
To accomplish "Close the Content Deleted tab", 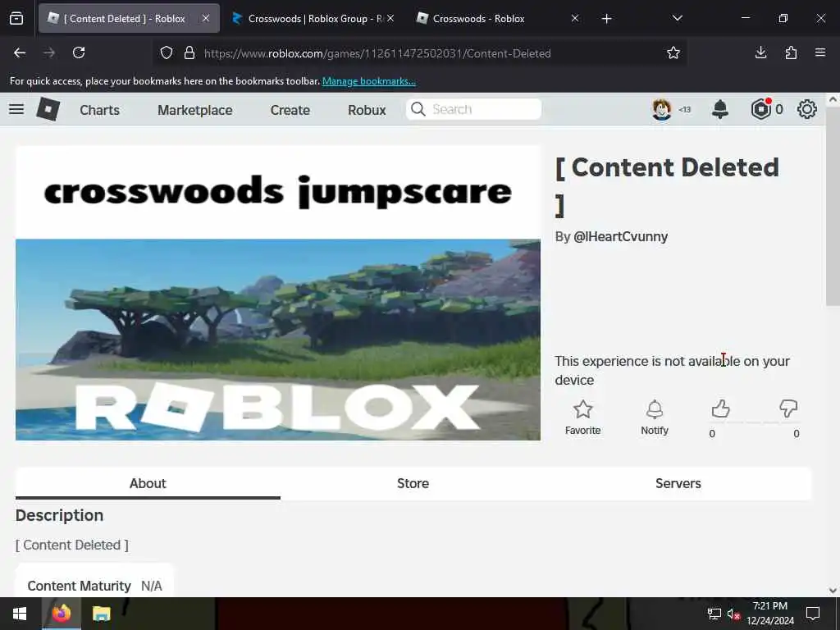I will pyautogui.click(x=206, y=18).
